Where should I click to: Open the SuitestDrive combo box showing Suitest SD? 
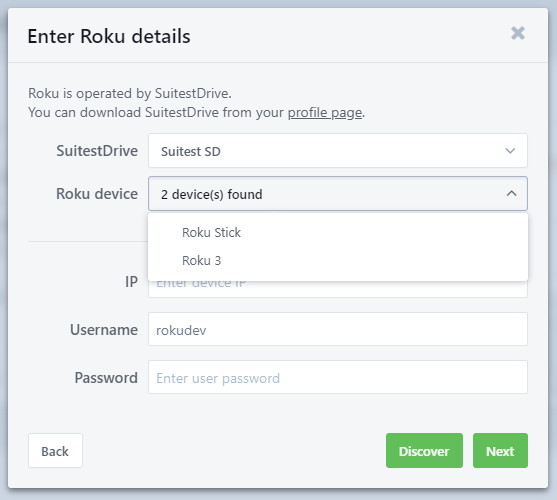(338, 151)
